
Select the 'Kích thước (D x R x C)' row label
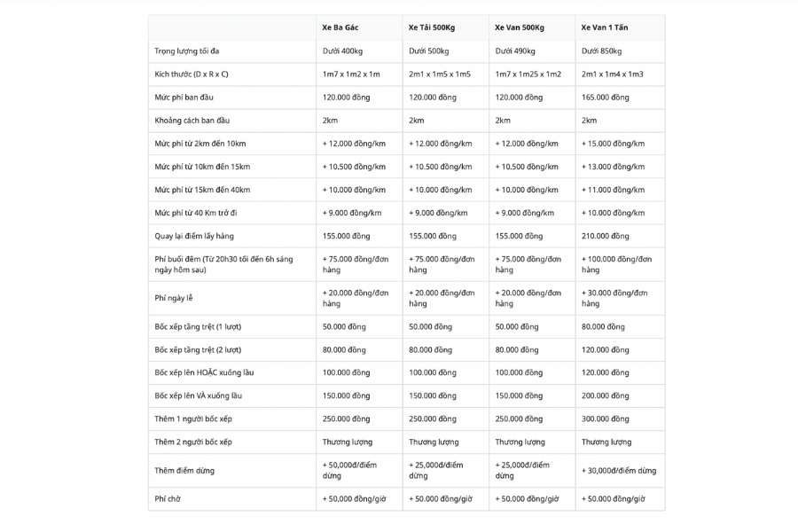(192, 74)
